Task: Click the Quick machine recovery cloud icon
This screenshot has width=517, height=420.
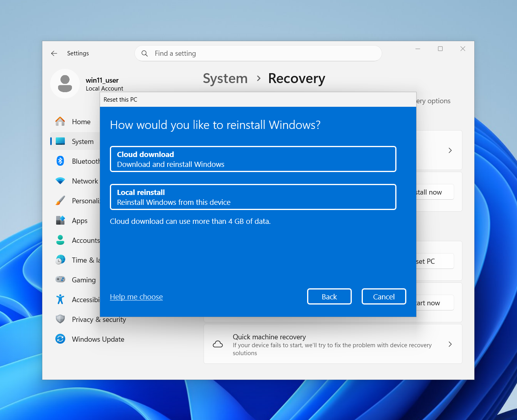Action: click(218, 344)
